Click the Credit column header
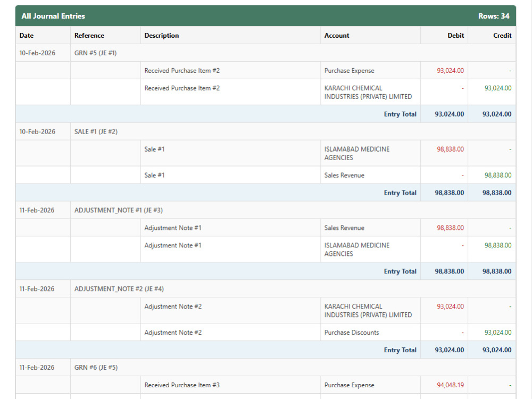This screenshot has width=532, height=399. [502, 35]
